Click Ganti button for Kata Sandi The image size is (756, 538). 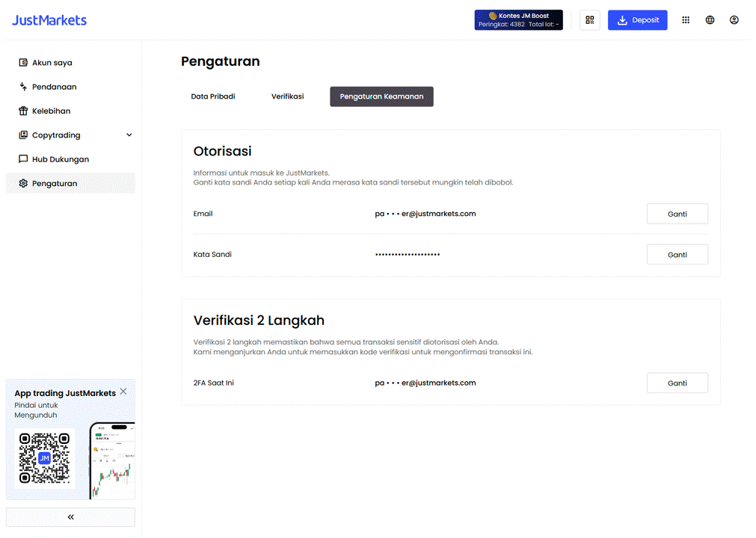[677, 254]
